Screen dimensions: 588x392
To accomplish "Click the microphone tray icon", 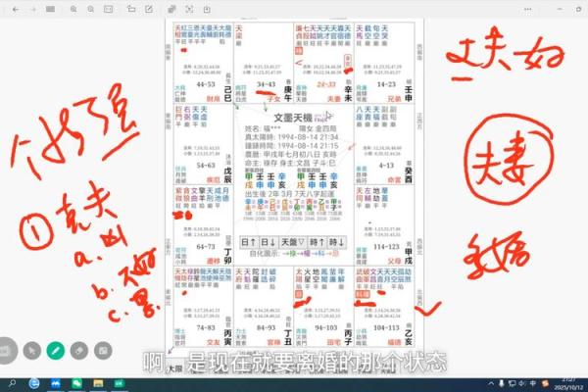I will [502, 383].
